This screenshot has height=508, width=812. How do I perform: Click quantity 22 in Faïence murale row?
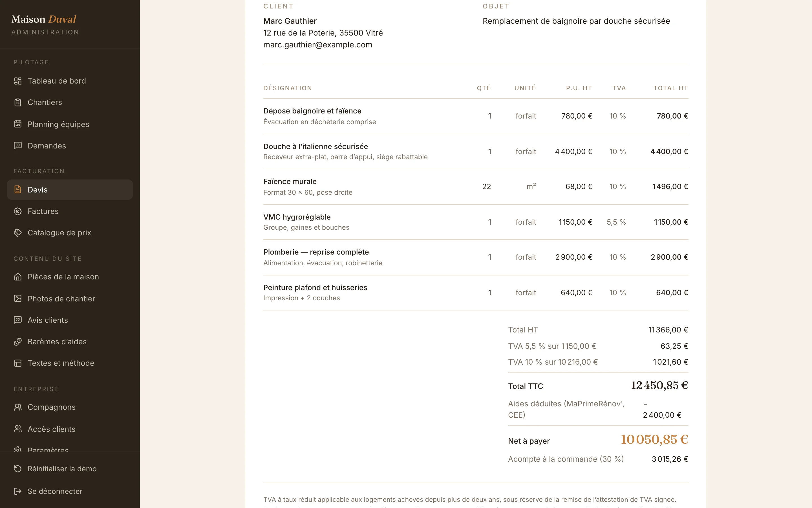click(487, 187)
